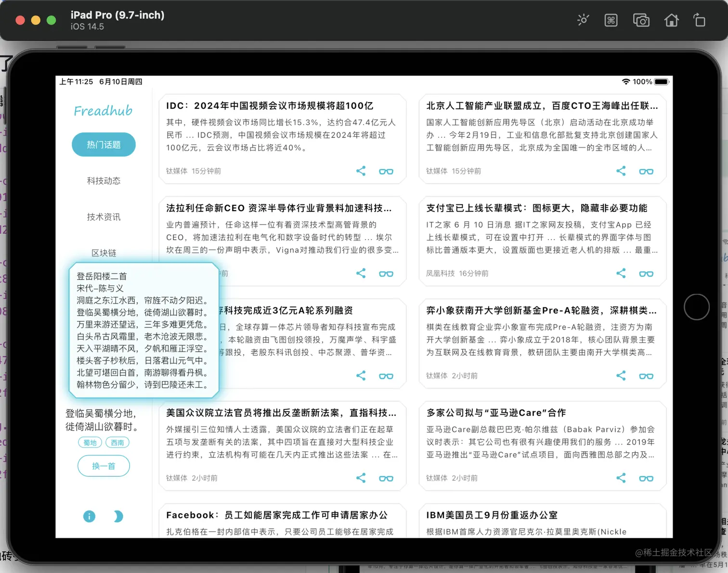Rotate the simulator device icon
This screenshot has height=573, width=728.
point(699,20)
